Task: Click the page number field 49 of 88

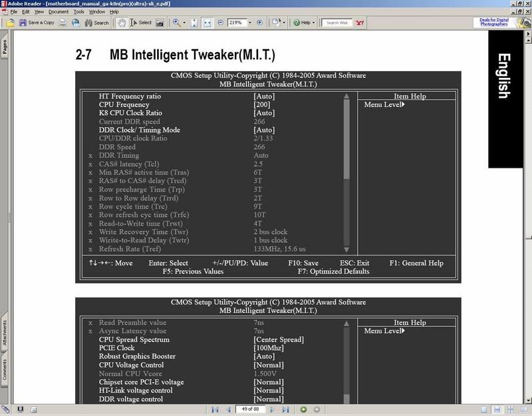Action: pos(251,409)
